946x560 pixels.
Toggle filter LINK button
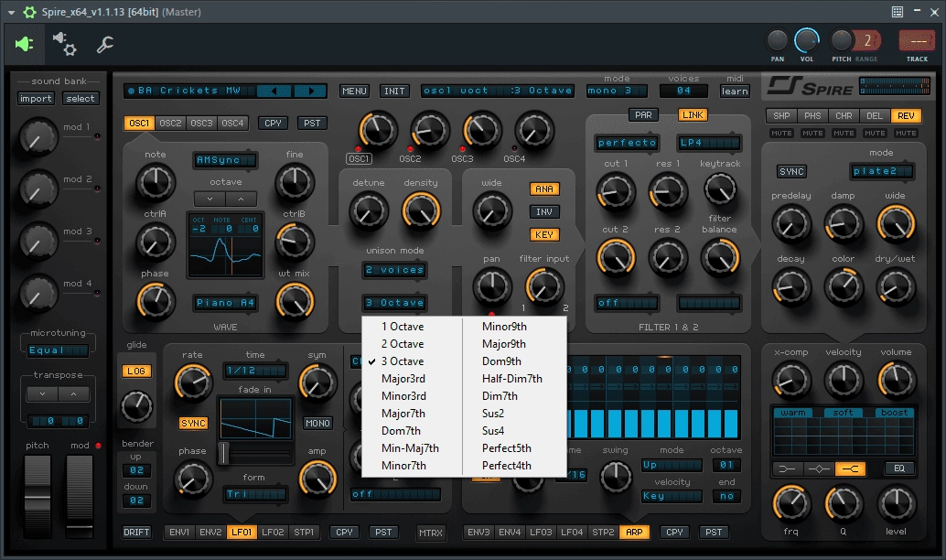(x=693, y=114)
